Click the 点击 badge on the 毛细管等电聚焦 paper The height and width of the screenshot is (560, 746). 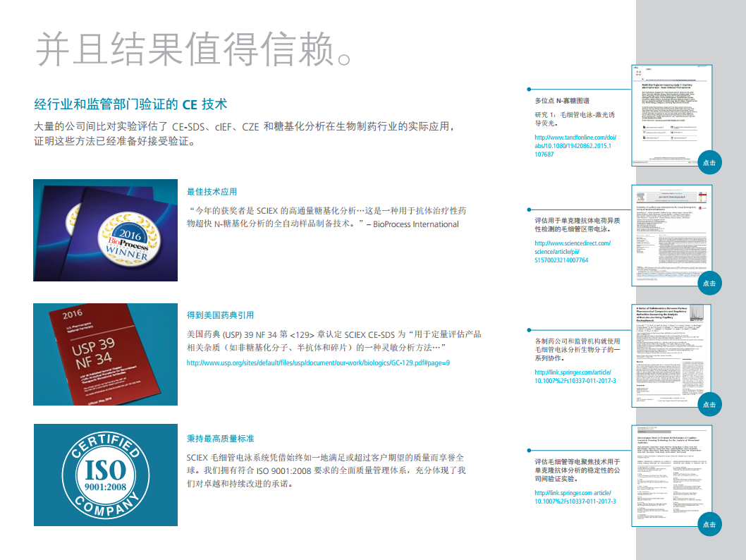coord(709,524)
